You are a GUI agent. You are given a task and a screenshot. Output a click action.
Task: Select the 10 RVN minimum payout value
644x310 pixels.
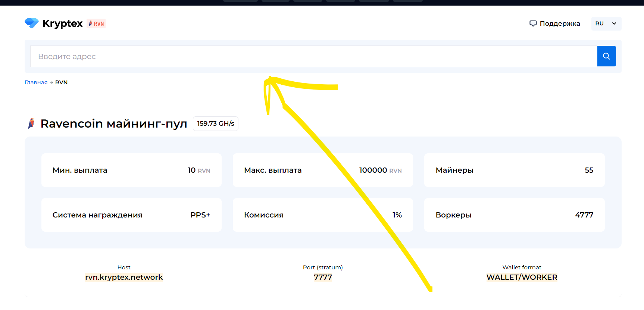point(199,170)
